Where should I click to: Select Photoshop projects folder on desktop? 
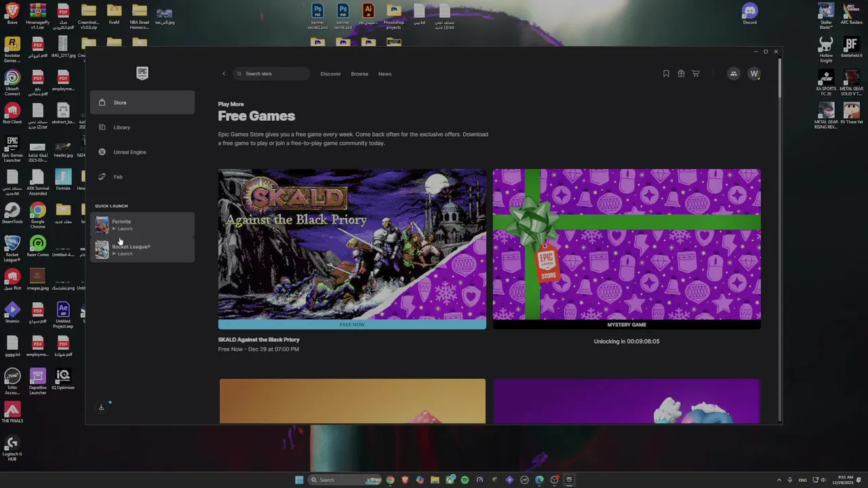coord(394,16)
